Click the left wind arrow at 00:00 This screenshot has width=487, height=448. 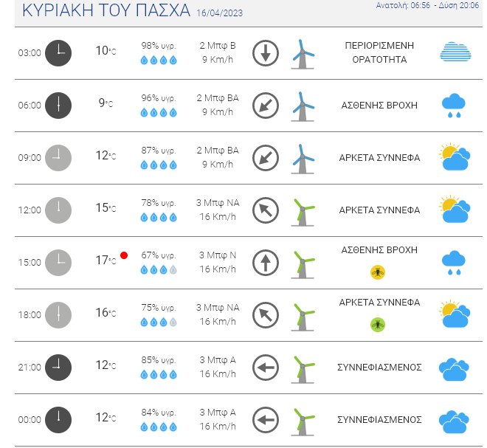[x=265, y=420]
